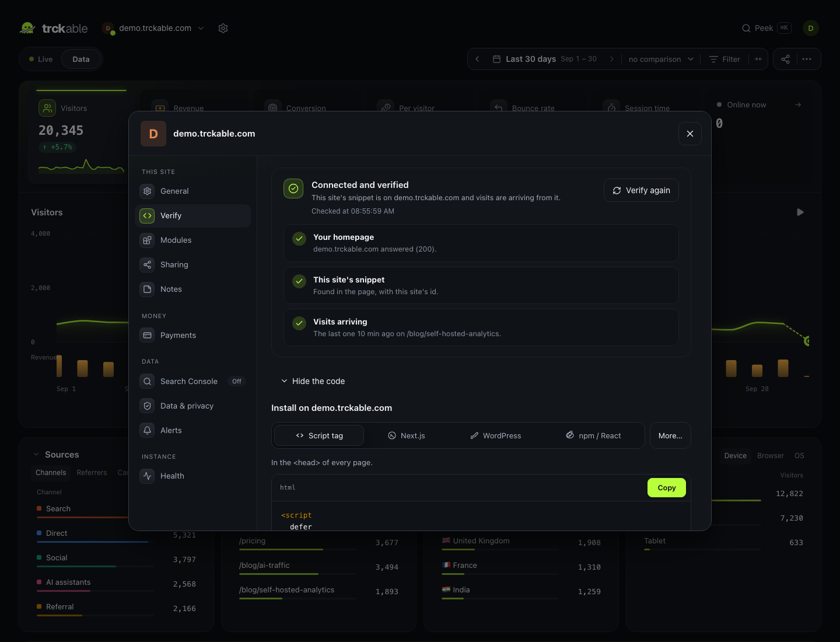Open Sharing settings section
This screenshot has width=840, height=642.
193,265
